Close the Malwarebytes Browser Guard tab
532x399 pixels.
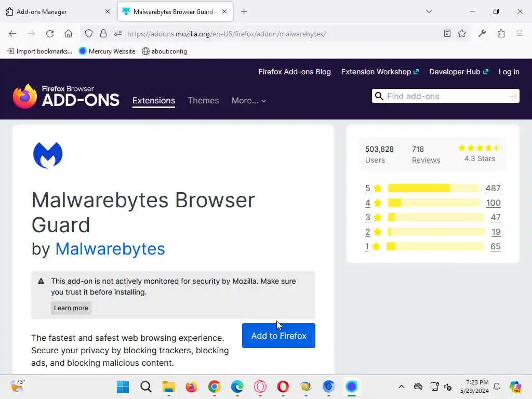click(224, 11)
